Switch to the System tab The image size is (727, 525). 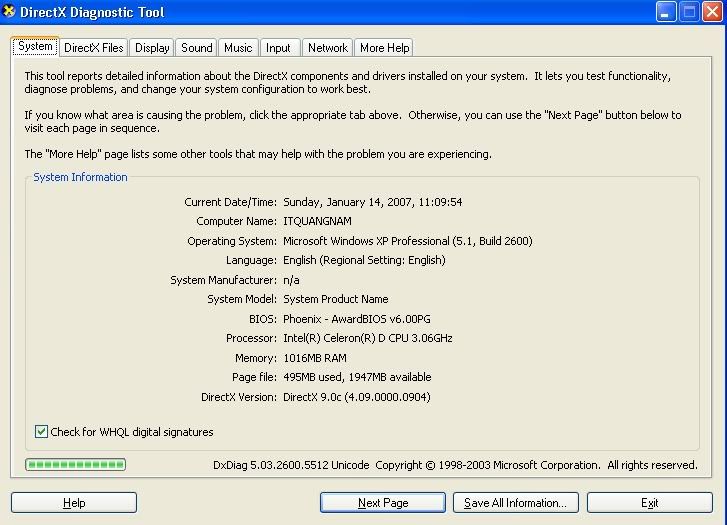35,46
